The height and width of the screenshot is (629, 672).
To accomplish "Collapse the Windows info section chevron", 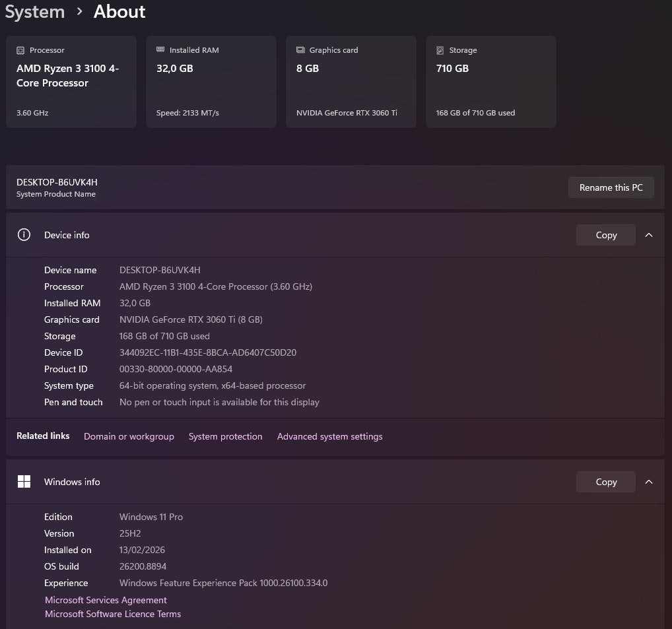I will click(x=649, y=482).
